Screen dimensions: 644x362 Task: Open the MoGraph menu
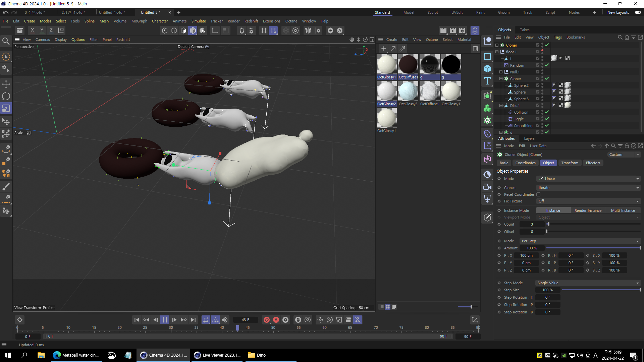pyautogui.click(x=139, y=21)
